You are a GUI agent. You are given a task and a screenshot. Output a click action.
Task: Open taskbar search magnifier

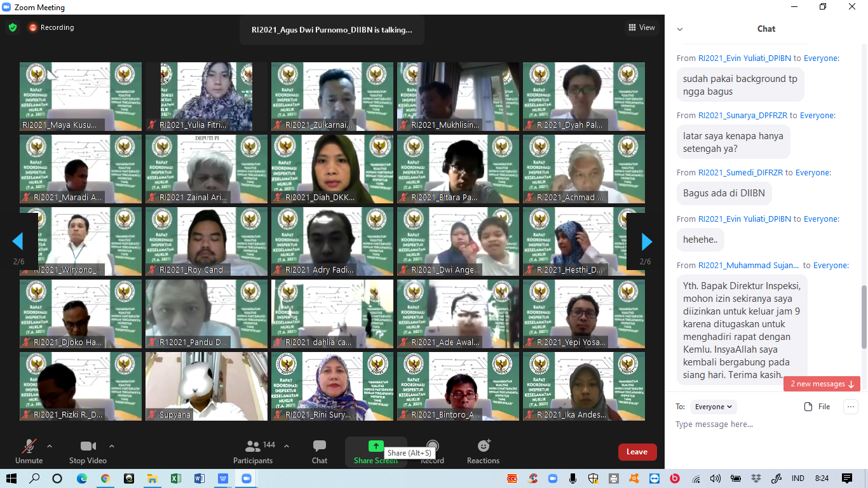pos(34,478)
